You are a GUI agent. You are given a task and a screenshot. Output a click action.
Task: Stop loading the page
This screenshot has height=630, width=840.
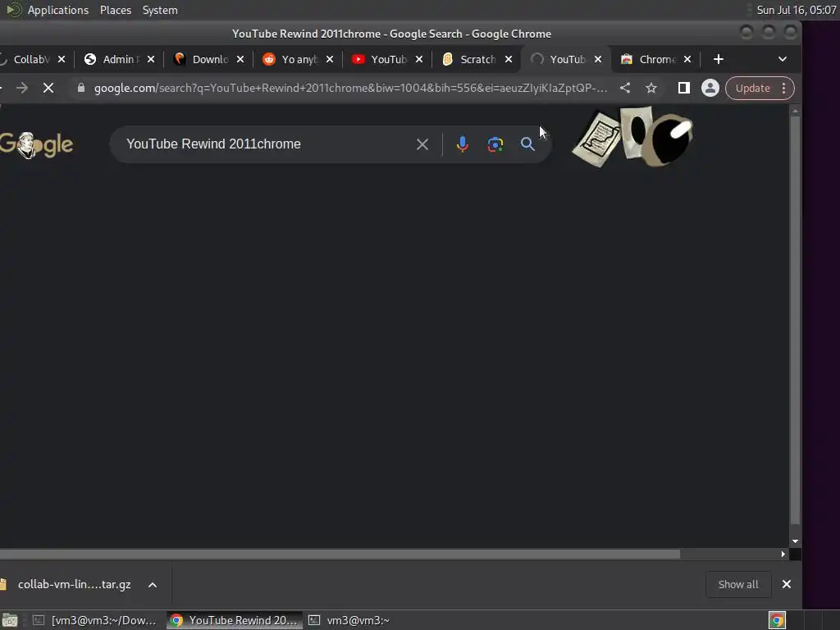pos(48,88)
